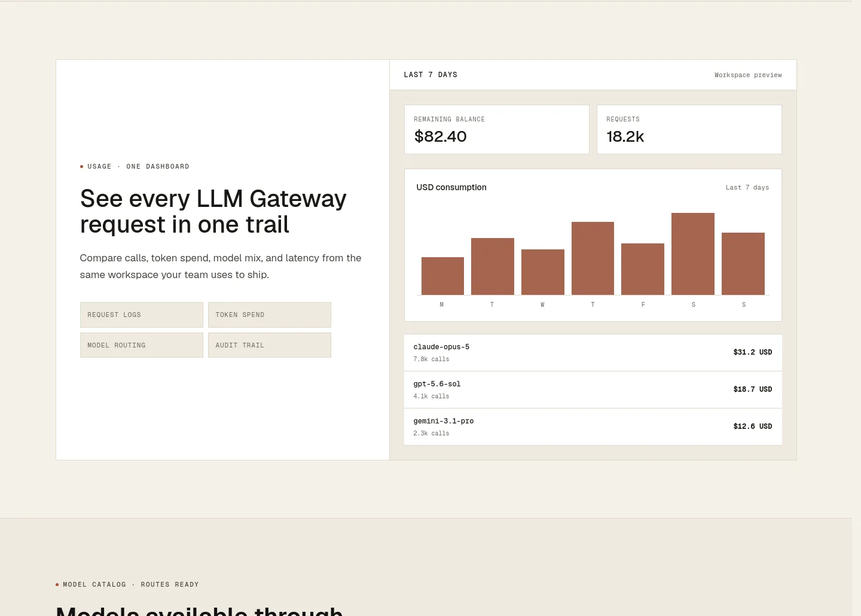Click the "Compare calls, token spend" description paragraph
The height and width of the screenshot is (616, 861).
point(221,266)
